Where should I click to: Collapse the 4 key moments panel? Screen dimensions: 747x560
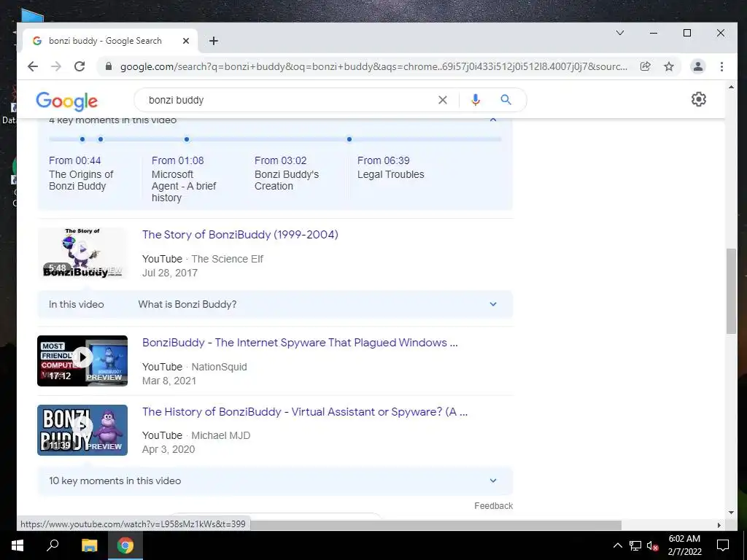[493, 120]
